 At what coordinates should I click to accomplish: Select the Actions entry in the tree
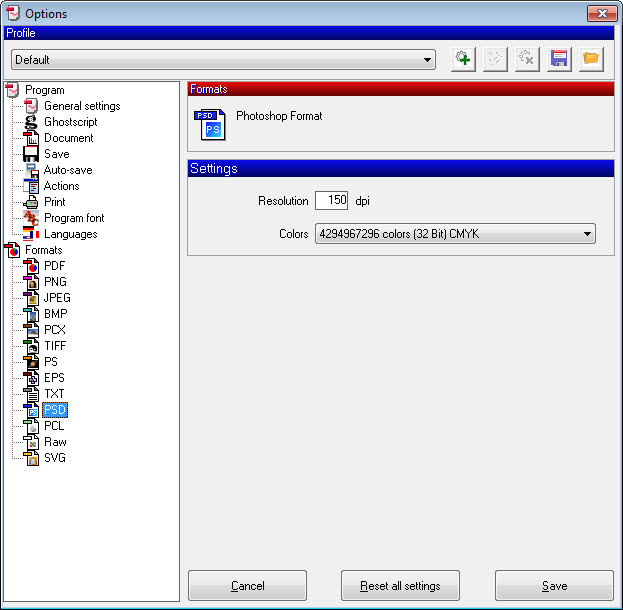(x=62, y=186)
